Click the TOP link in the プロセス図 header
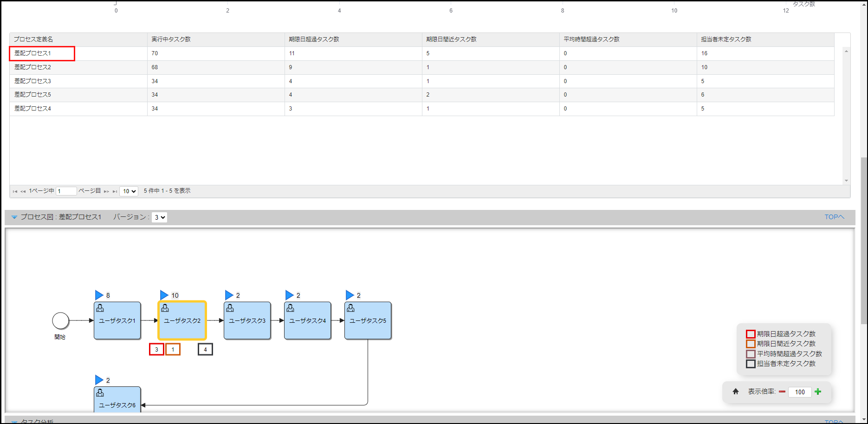This screenshot has width=868, height=424. point(835,217)
